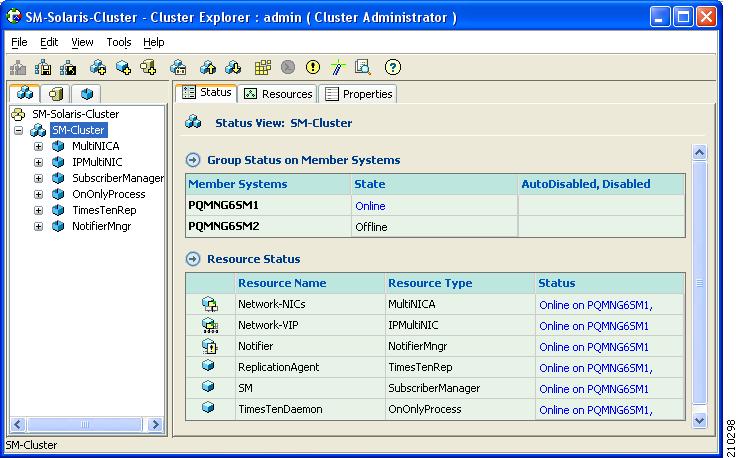Click the greyed Open Configuration toolbar icon
This screenshot has width=736, height=458.
point(18,68)
